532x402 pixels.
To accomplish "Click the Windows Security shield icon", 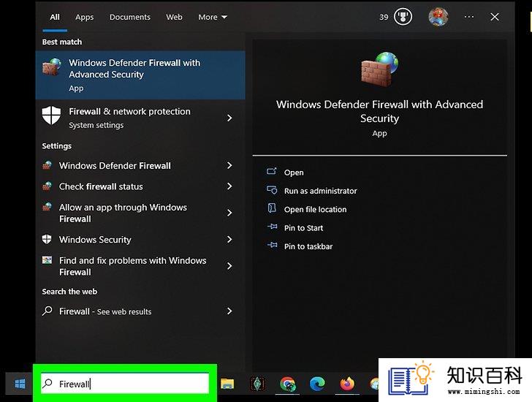I will pyautogui.click(x=47, y=239).
